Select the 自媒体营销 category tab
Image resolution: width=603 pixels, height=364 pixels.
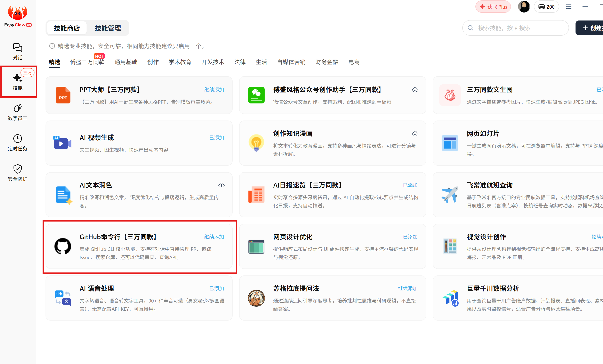pyautogui.click(x=291, y=62)
